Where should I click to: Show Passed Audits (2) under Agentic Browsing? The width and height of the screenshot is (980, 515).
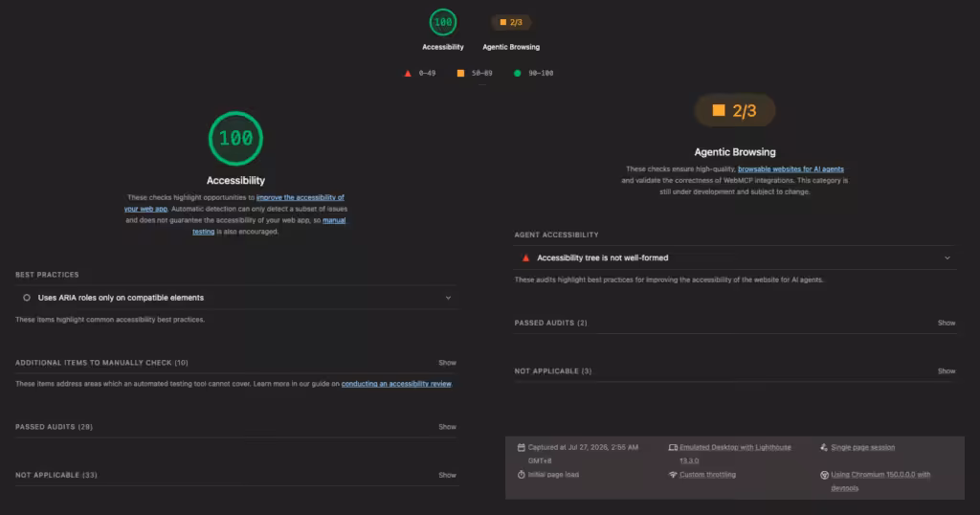click(947, 324)
